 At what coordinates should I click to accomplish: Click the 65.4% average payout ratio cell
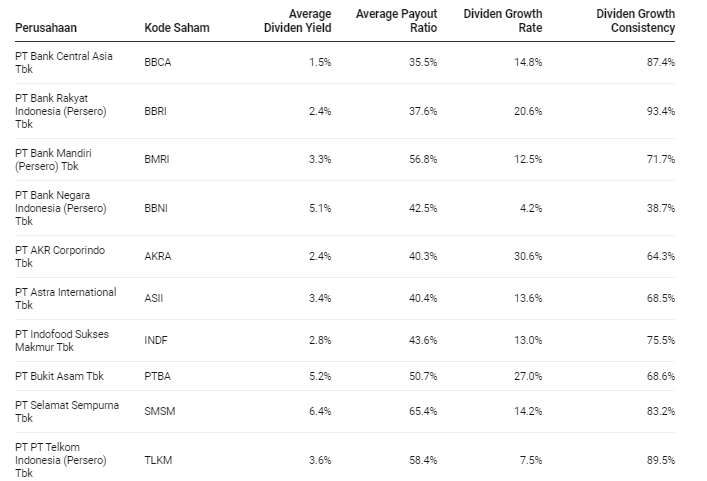[x=423, y=411]
